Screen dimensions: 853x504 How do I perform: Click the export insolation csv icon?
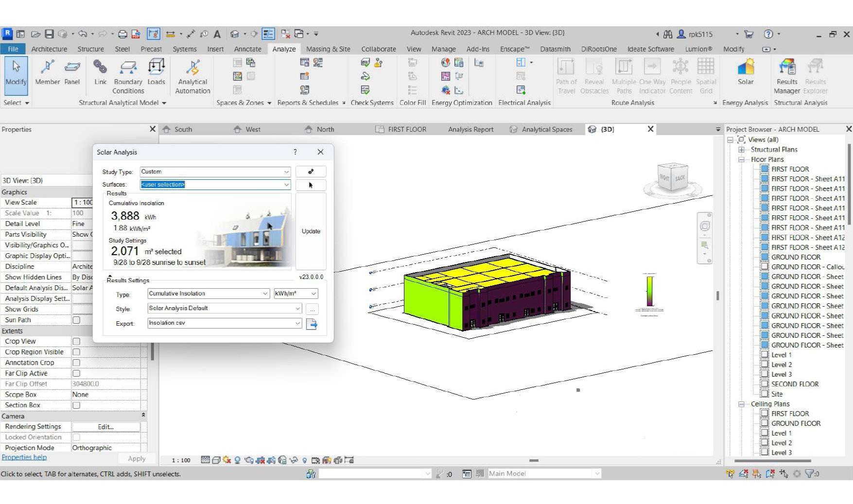[312, 324]
